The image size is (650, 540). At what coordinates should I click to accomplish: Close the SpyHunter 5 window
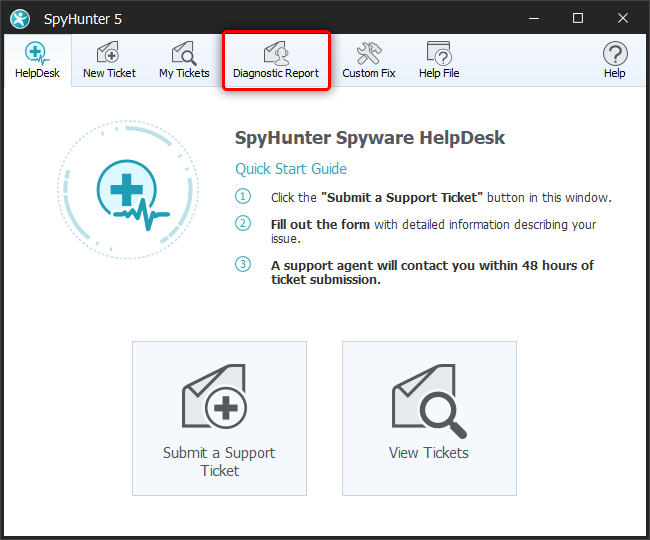pos(623,18)
